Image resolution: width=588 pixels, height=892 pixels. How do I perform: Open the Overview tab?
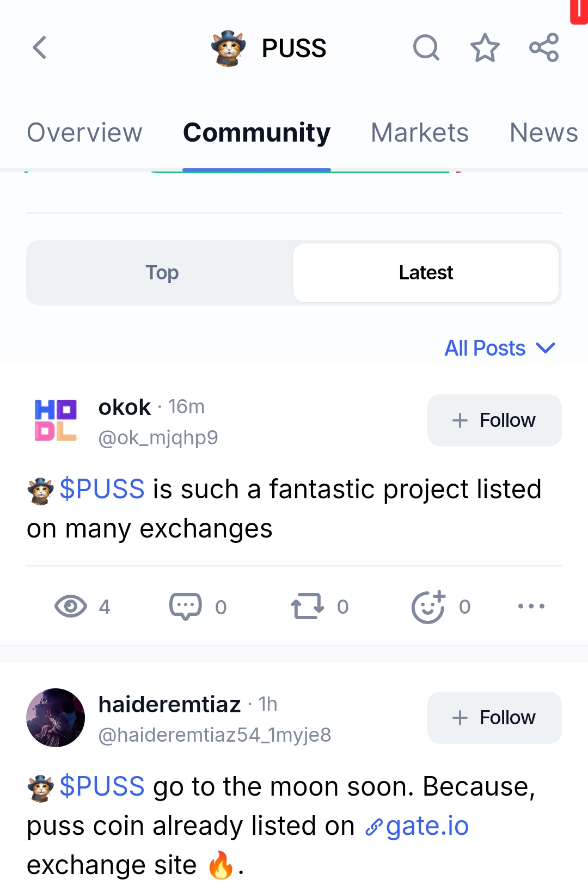click(84, 133)
